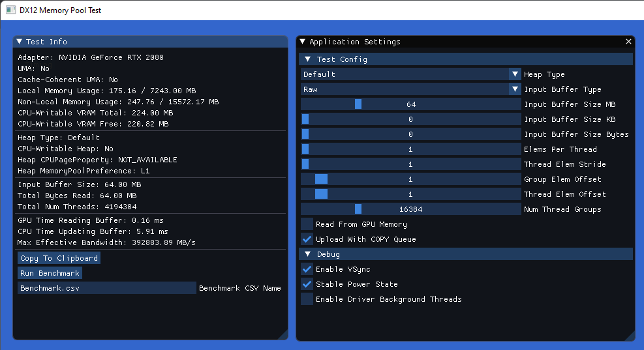
Task: Click the Num Thread Groups slider
Action: point(410,209)
